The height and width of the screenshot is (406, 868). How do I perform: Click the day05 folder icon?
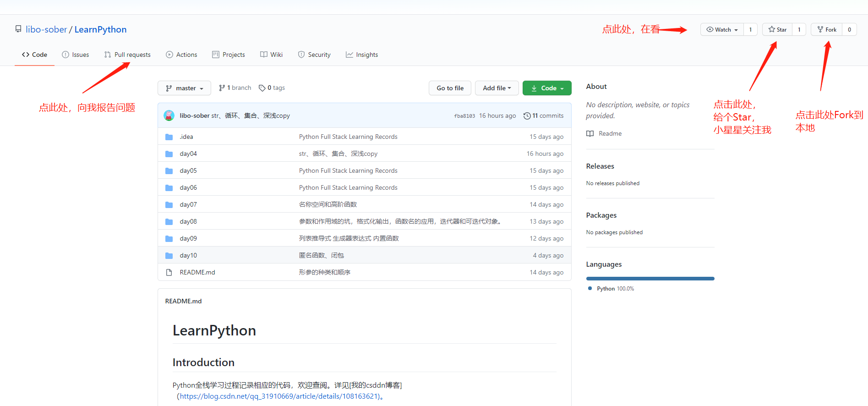pyautogui.click(x=169, y=171)
